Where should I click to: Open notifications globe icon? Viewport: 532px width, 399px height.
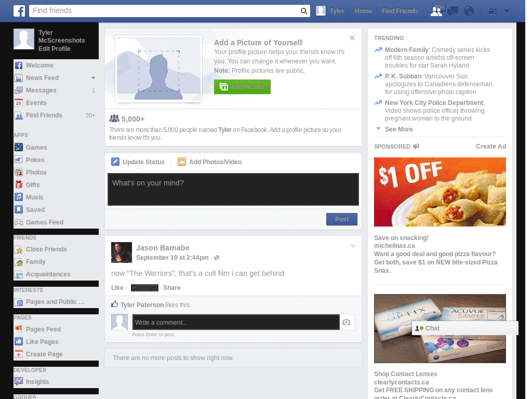469,11
